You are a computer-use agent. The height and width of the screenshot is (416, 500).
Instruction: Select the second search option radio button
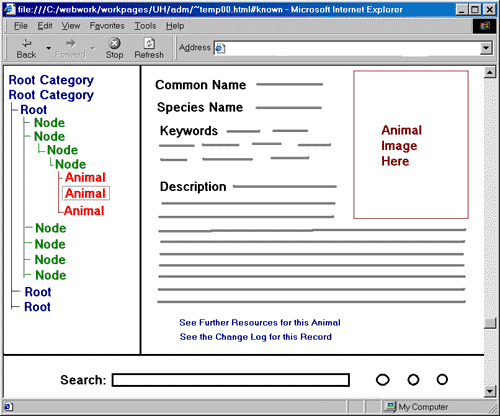point(413,380)
